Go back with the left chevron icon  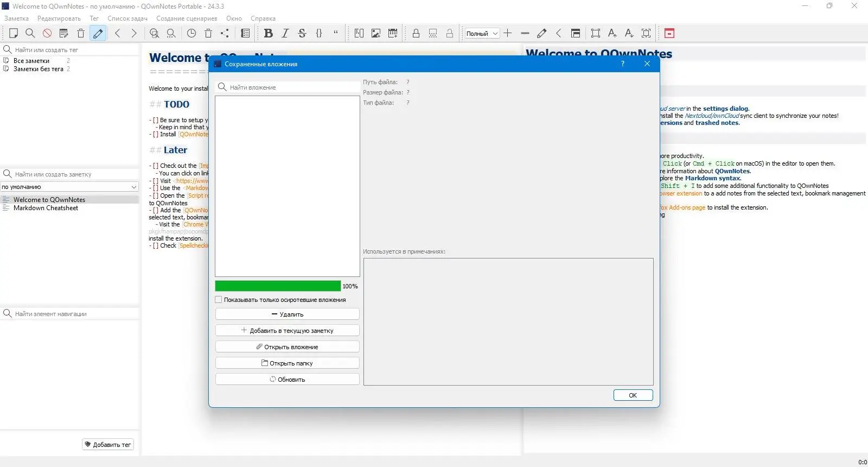118,33
